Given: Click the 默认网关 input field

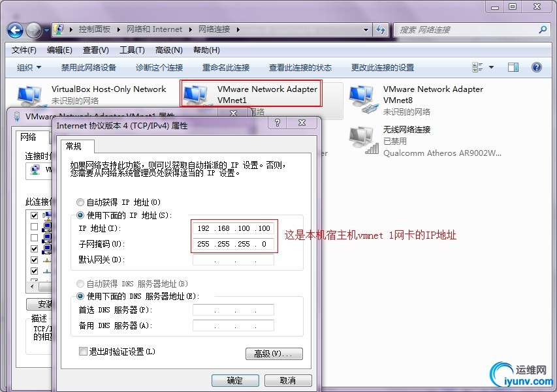Looking at the screenshot, I should (x=233, y=260).
